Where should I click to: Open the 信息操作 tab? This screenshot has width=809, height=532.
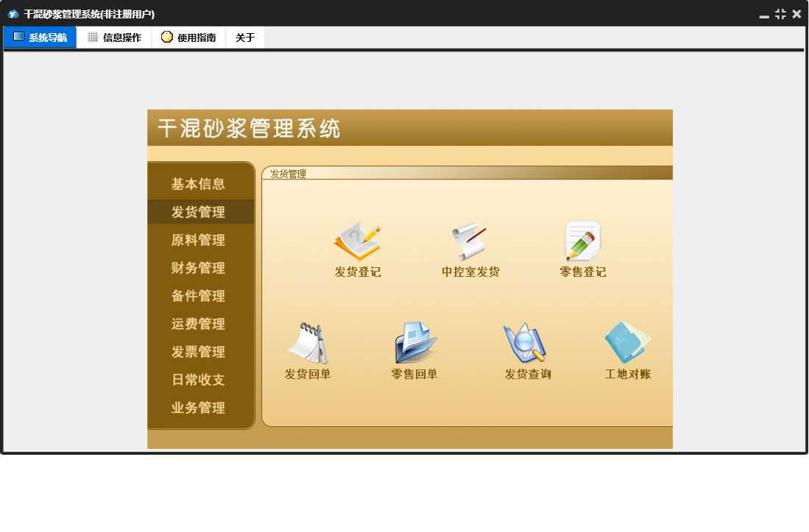115,37
